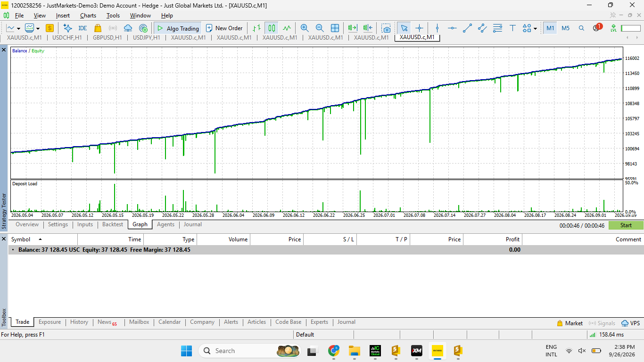Draw a horizontal line
Screen dimensions: 644x362
coord(452,28)
